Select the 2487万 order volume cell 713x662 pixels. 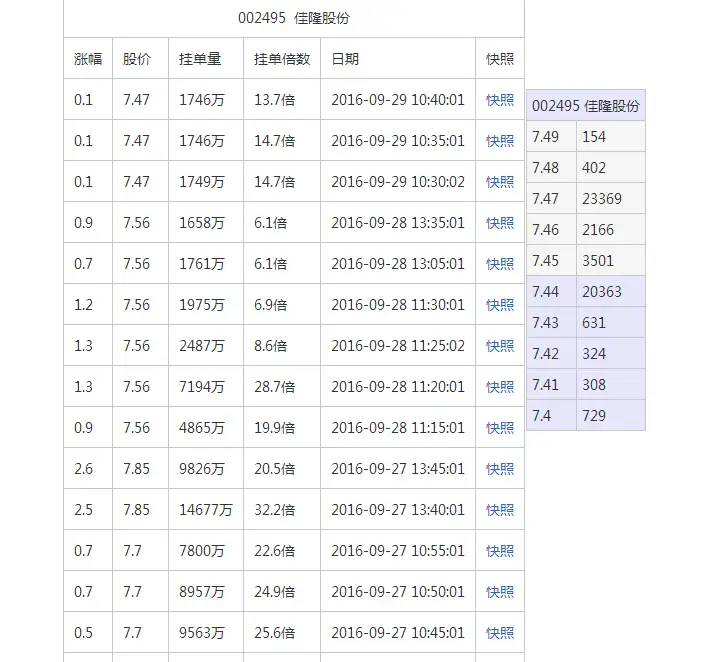(x=206, y=346)
